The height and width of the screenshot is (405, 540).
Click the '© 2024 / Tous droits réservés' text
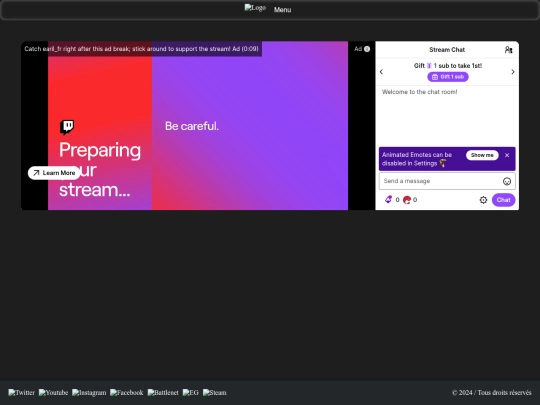[491, 393]
